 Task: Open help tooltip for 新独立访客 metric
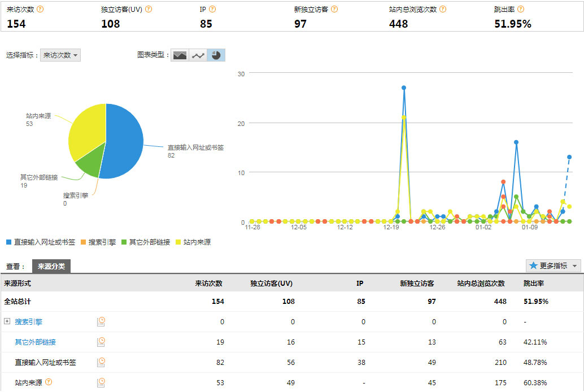334,9
